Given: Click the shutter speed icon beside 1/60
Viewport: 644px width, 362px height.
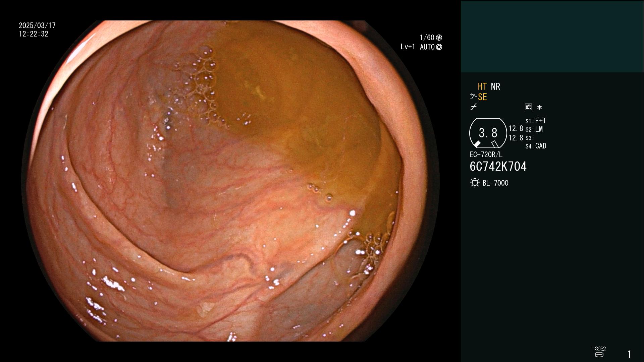Looking at the screenshot, I should tap(439, 38).
